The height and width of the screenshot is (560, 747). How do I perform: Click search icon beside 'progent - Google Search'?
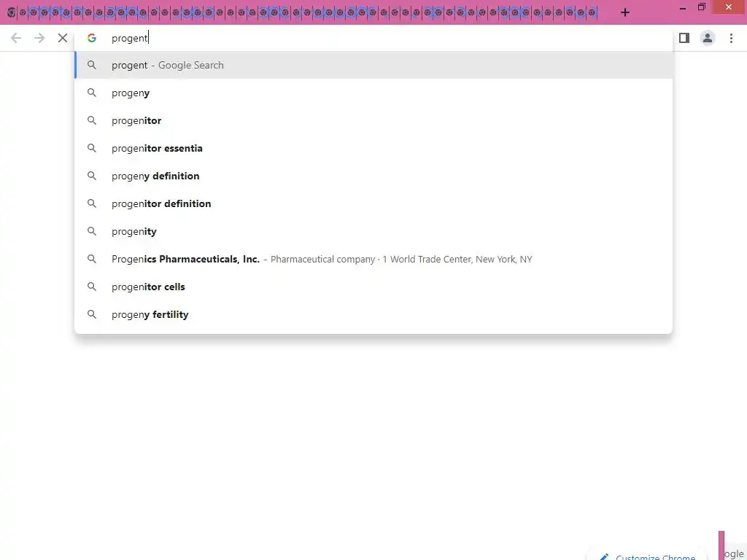92,65
